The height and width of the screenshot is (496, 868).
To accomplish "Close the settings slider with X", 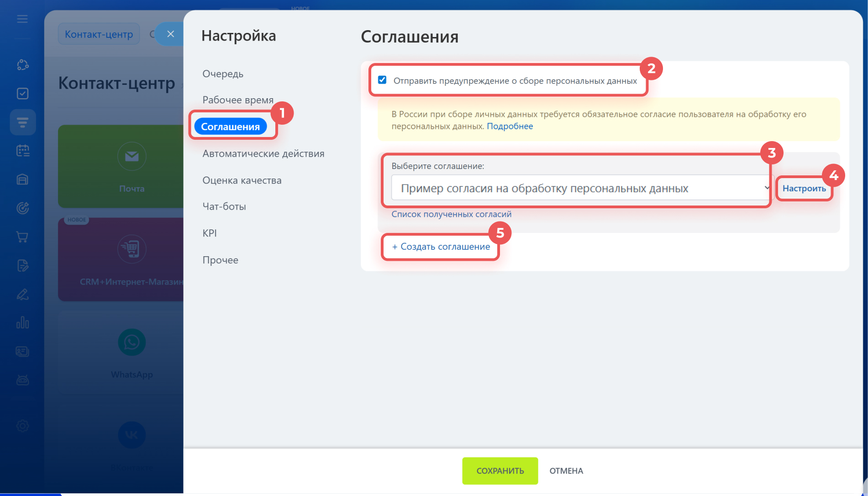I will tap(170, 34).
